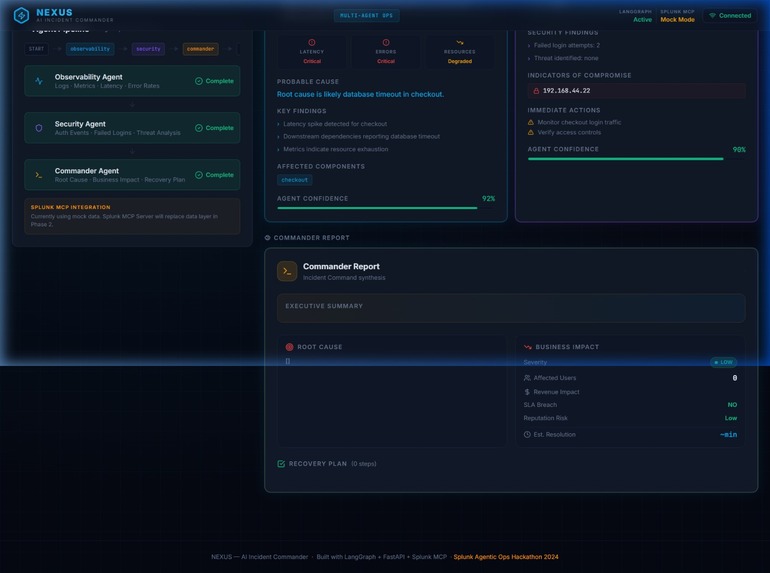
Task: Click the Connected wifi icon
Action: (x=713, y=16)
